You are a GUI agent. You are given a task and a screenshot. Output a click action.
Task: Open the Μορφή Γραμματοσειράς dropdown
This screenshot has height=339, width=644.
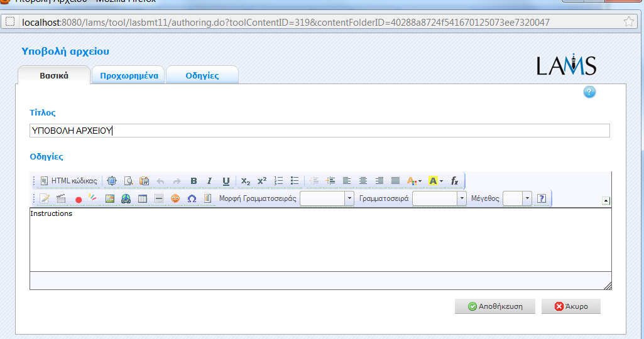click(x=327, y=198)
